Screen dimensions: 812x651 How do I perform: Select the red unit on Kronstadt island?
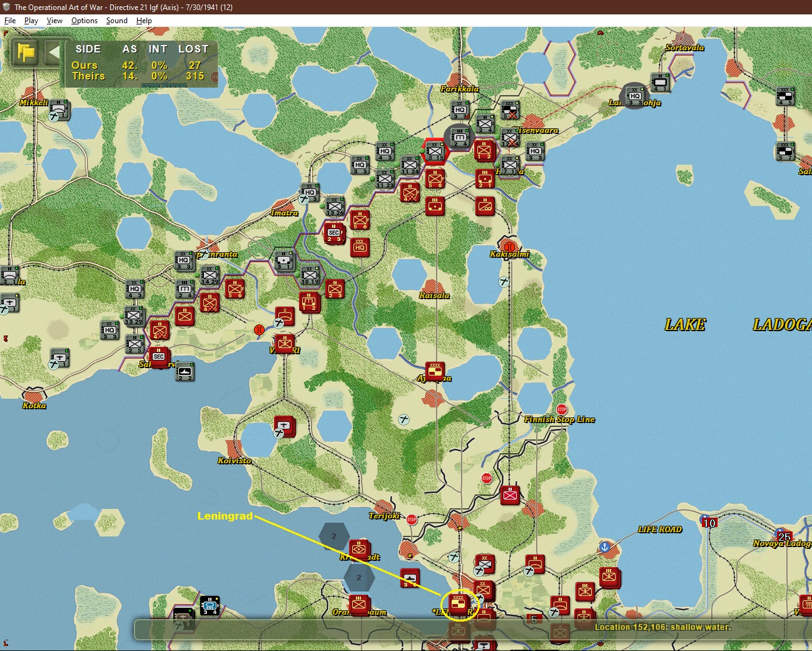[359, 549]
